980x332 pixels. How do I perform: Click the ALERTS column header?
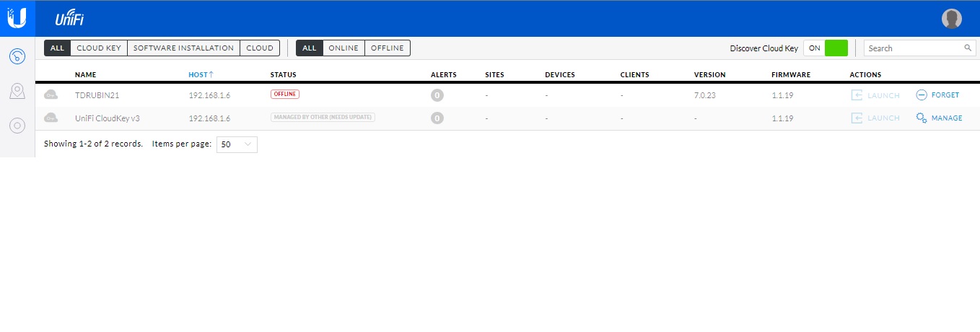[x=443, y=74]
